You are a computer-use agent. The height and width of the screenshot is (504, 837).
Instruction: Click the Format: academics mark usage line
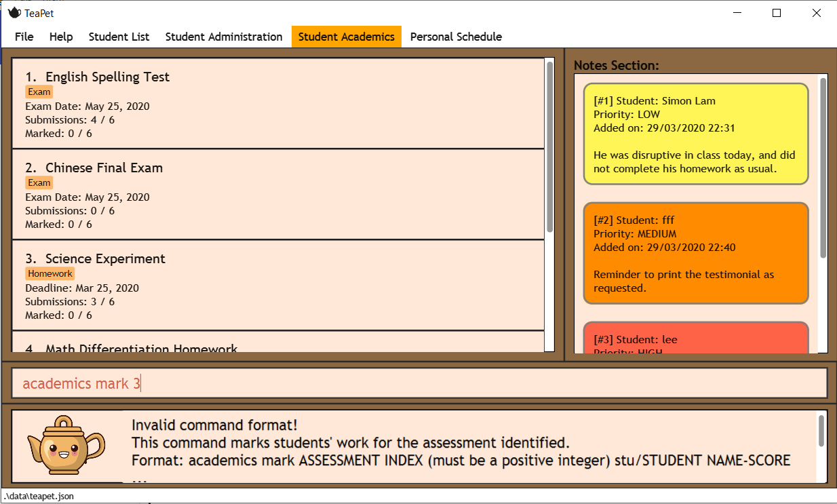click(x=461, y=461)
